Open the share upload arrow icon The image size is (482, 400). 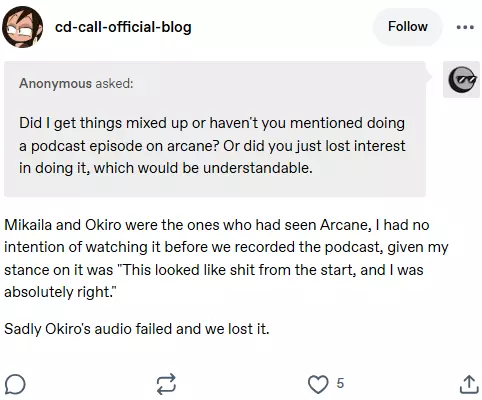point(469,384)
